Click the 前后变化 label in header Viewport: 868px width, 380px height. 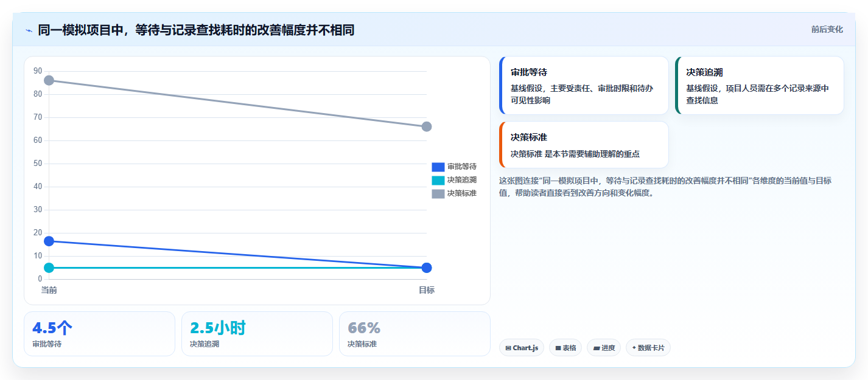coord(827,29)
